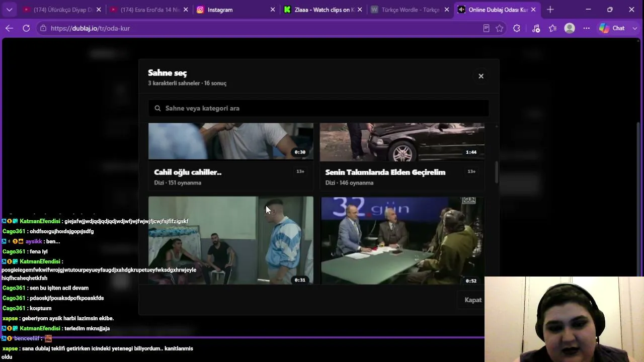Go back to the previous page

tap(9, 28)
